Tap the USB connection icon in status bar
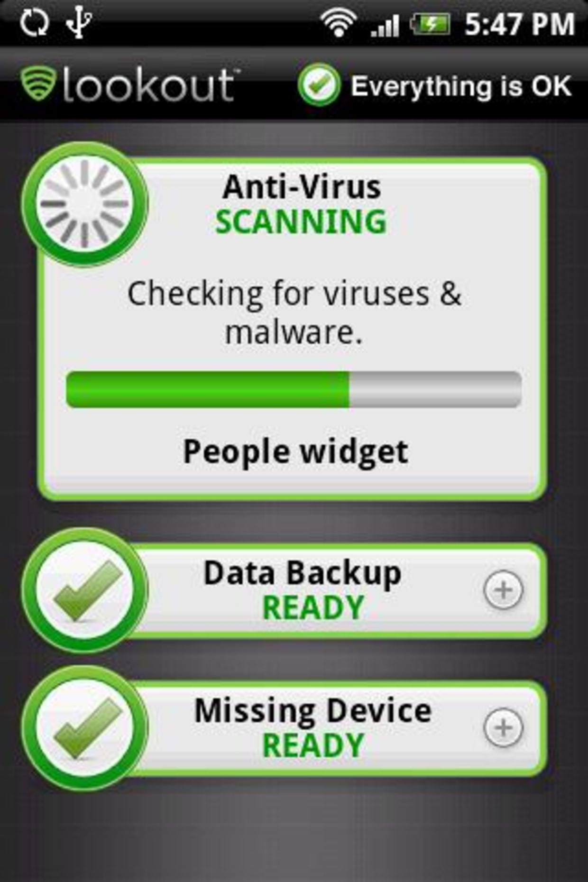The height and width of the screenshot is (882, 588). tap(79, 23)
